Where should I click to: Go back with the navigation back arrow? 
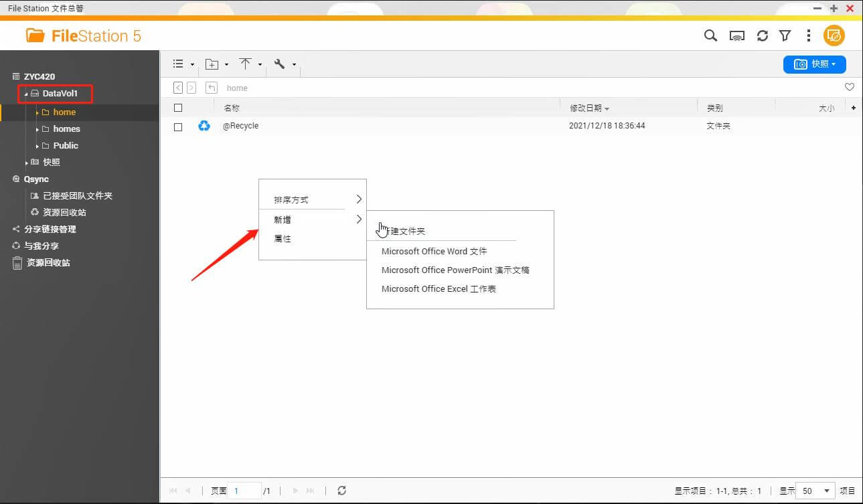click(x=178, y=88)
